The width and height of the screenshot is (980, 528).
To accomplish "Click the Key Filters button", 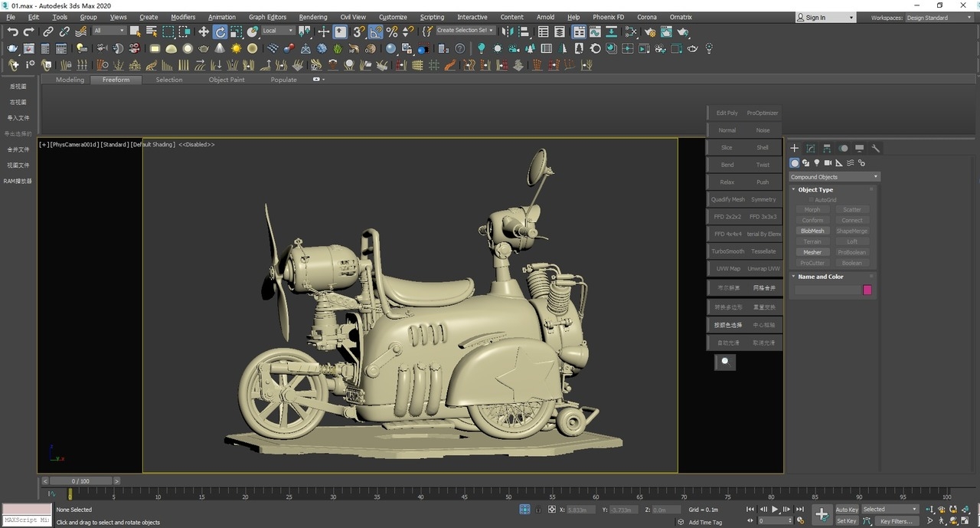I will (x=897, y=521).
